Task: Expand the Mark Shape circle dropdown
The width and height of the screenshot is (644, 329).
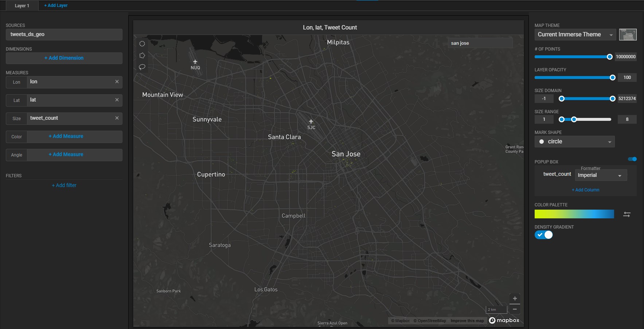Action: (x=574, y=142)
